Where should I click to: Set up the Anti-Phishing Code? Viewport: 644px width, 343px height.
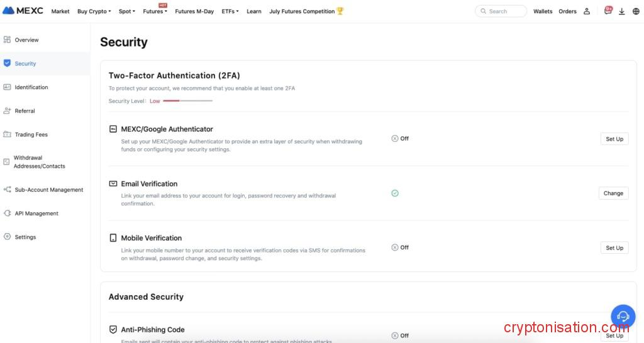[x=614, y=335]
